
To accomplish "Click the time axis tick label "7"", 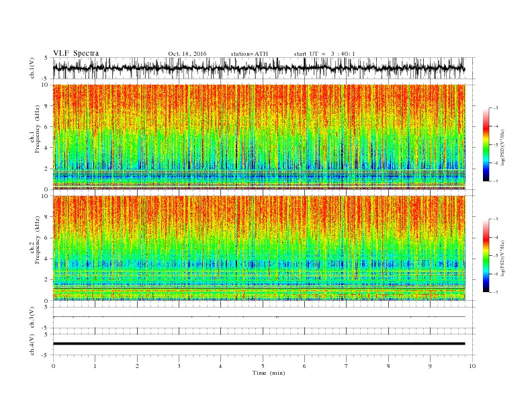I will (x=347, y=366).
